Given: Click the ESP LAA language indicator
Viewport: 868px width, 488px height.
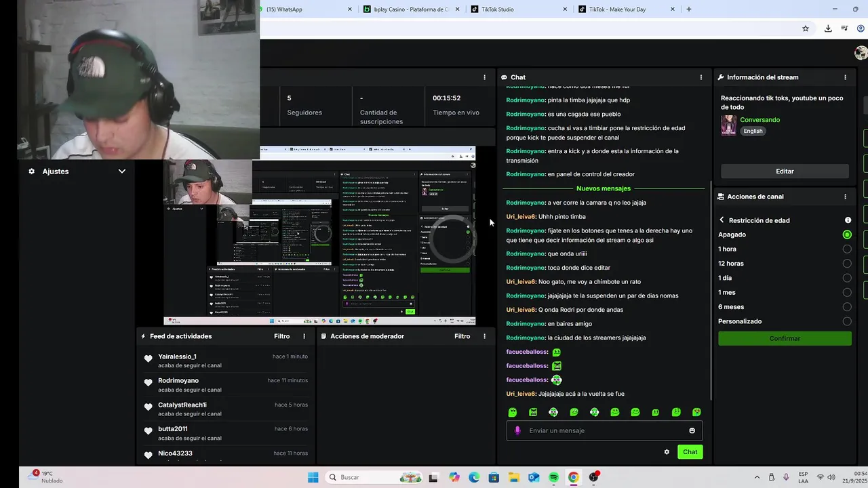Looking at the screenshot, I should (x=803, y=477).
